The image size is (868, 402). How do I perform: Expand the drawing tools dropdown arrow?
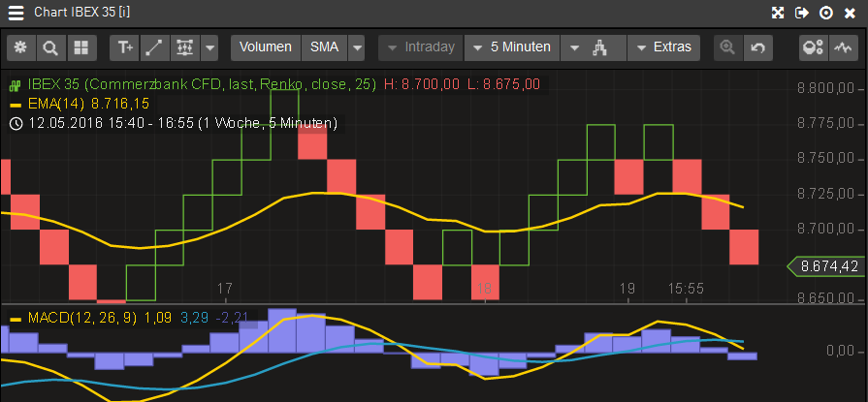click(210, 46)
